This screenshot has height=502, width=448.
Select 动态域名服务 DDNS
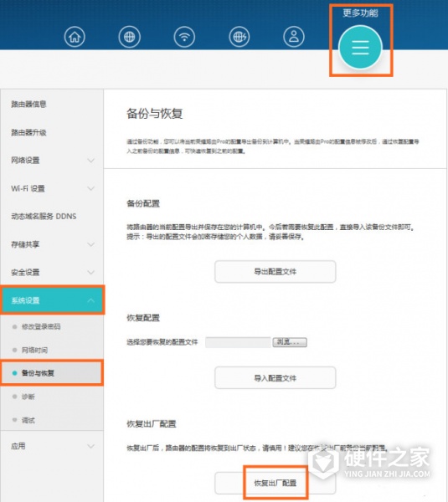[x=44, y=217]
